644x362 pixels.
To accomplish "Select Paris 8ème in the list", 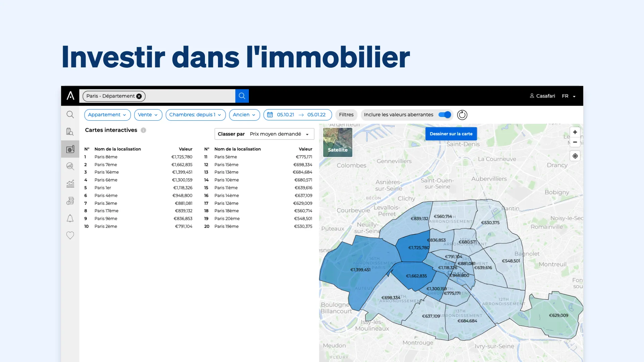I will click(x=138, y=157).
